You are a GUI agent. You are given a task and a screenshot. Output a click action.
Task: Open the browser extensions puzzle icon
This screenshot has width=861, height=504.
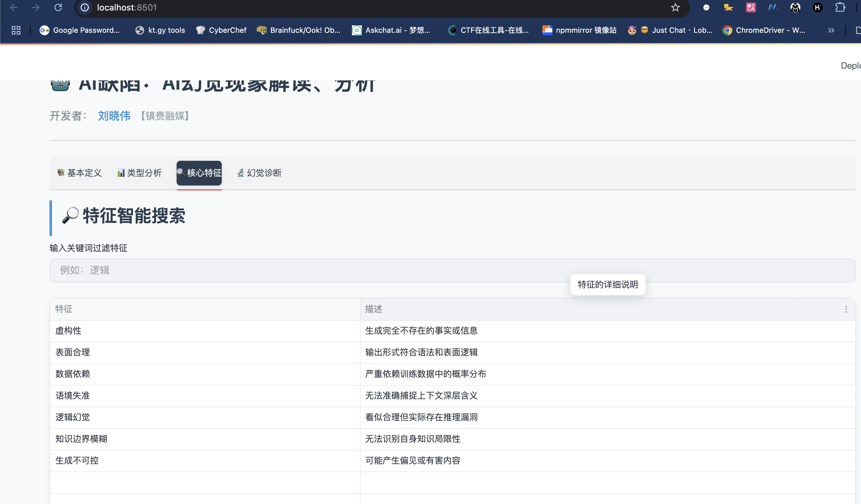pos(840,7)
